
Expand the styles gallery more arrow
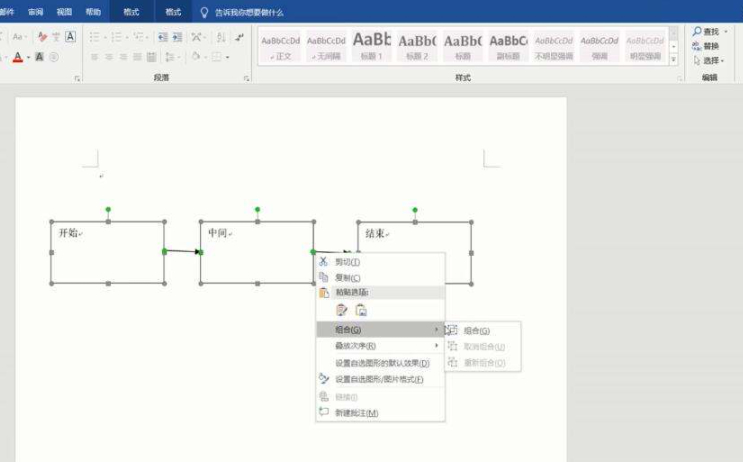(674, 60)
